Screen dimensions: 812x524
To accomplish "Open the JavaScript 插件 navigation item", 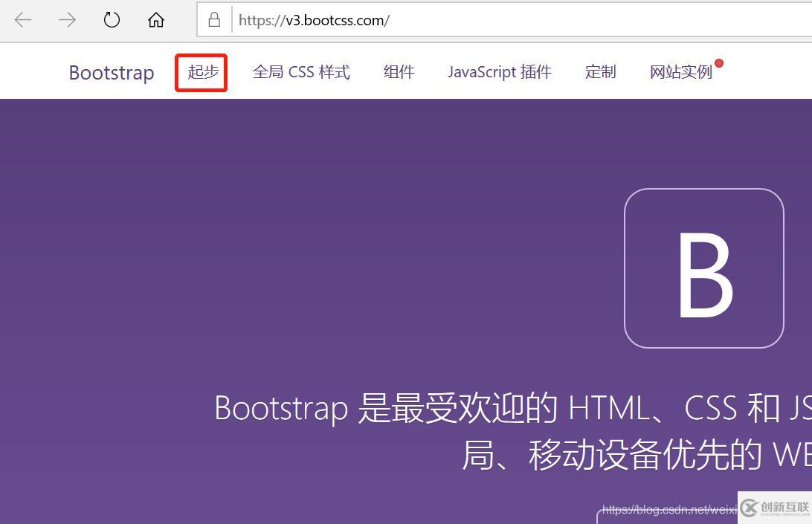I will pos(500,71).
